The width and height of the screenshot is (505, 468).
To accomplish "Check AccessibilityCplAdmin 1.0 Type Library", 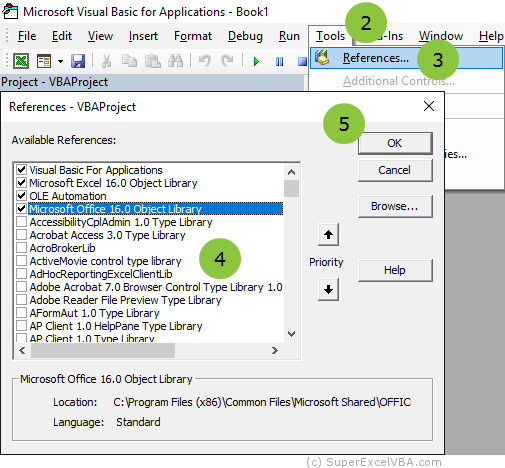I will coord(21,222).
